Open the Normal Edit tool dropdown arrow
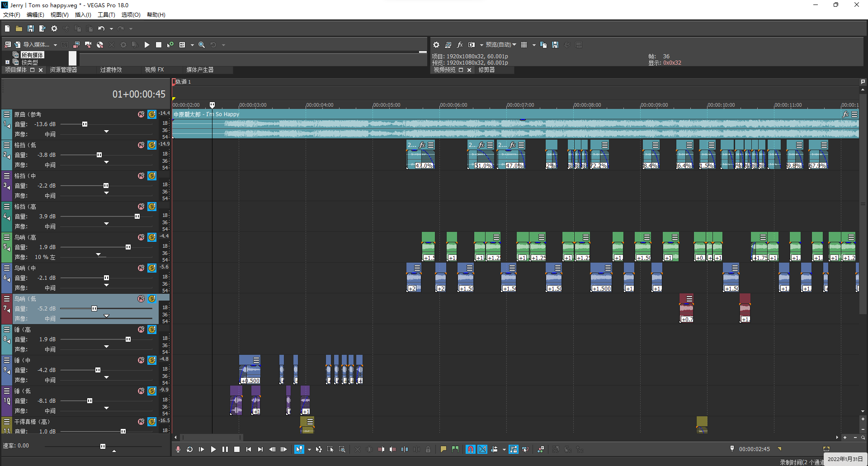This screenshot has height=466, width=868. point(309,449)
